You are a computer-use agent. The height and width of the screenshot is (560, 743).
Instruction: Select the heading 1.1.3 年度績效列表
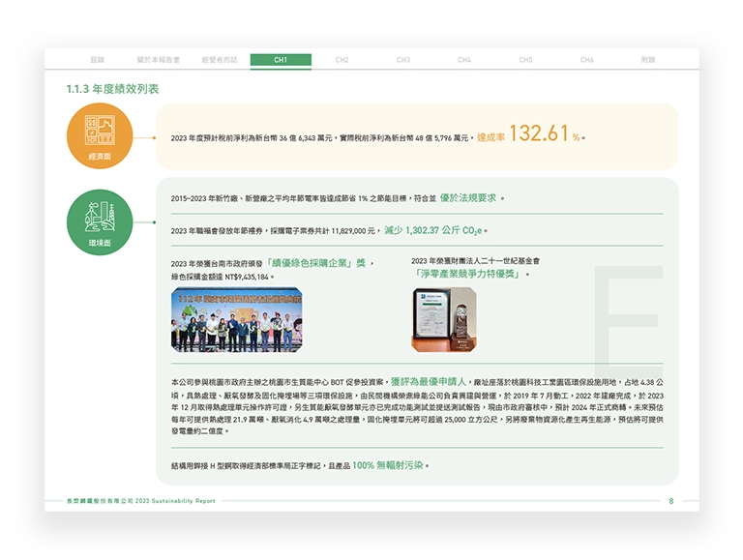coord(112,89)
